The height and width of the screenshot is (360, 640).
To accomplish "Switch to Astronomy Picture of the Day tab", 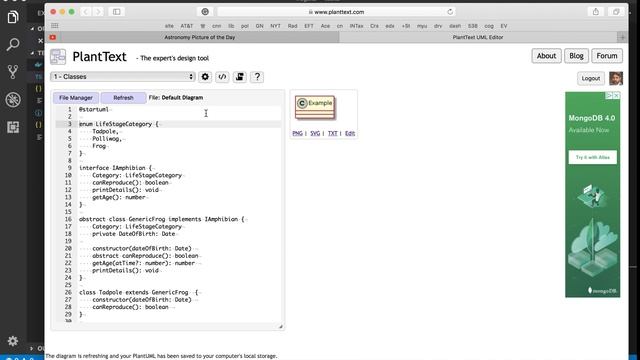I will pyautogui.click(x=200, y=37).
